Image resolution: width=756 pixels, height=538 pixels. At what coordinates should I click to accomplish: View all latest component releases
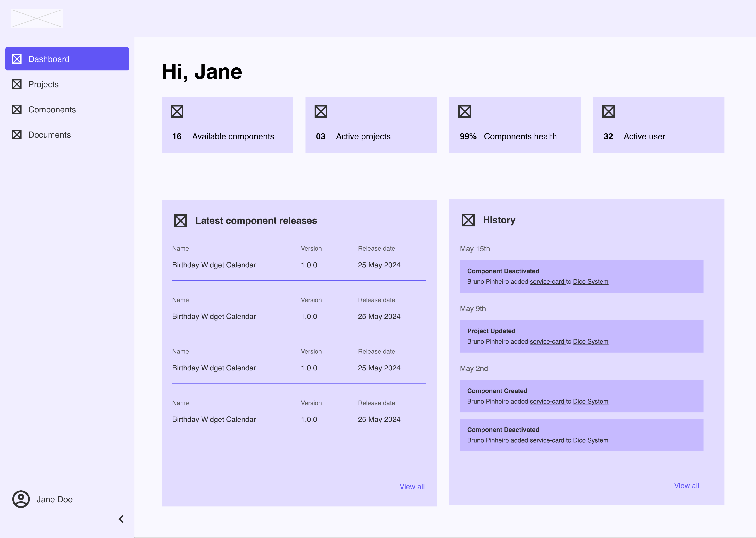coord(412,487)
